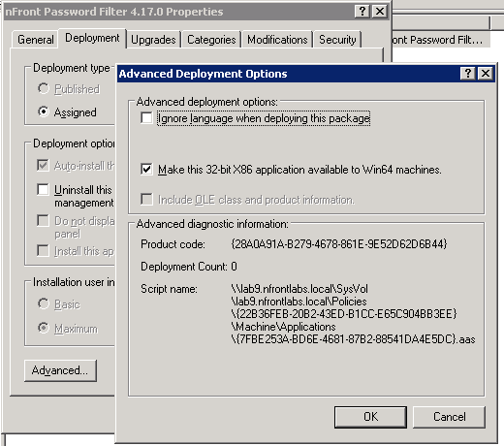Open the Modifications tab
The height and width of the screenshot is (446, 504).
277,40
